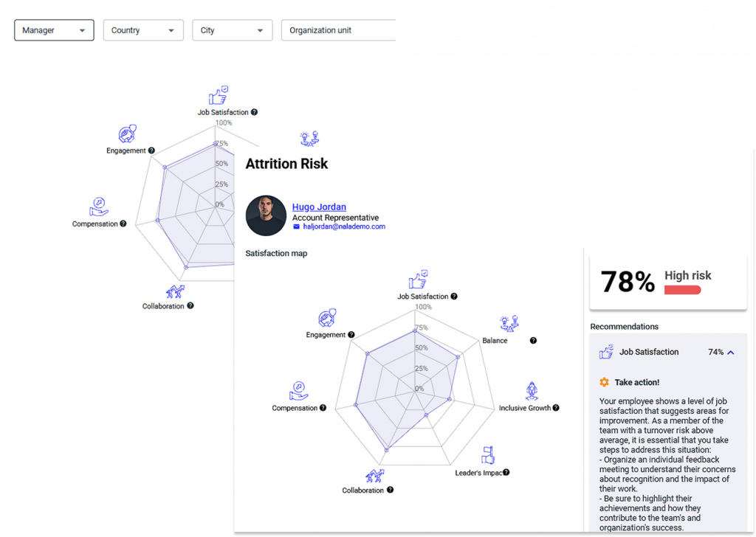Open Hugo Jordan's profile link
Image resolution: width=756 pixels, height=537 pixels.
tap(319, 207)
